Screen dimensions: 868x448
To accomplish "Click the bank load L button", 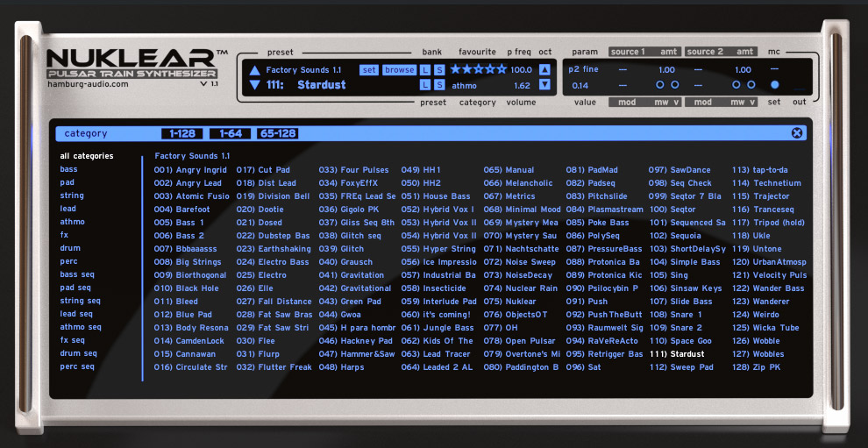I will coord(425,70).
